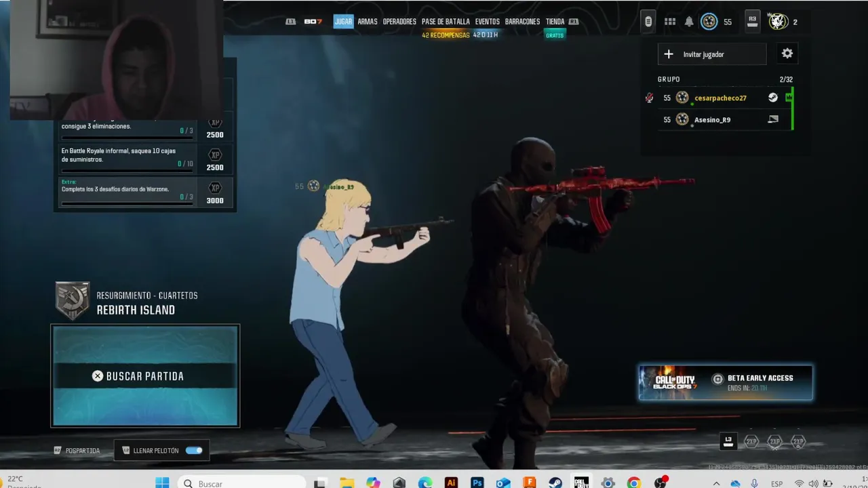868x488 pixels.
Task: Go to PASE DE BATALLA tab
Action: coord(446,22)
